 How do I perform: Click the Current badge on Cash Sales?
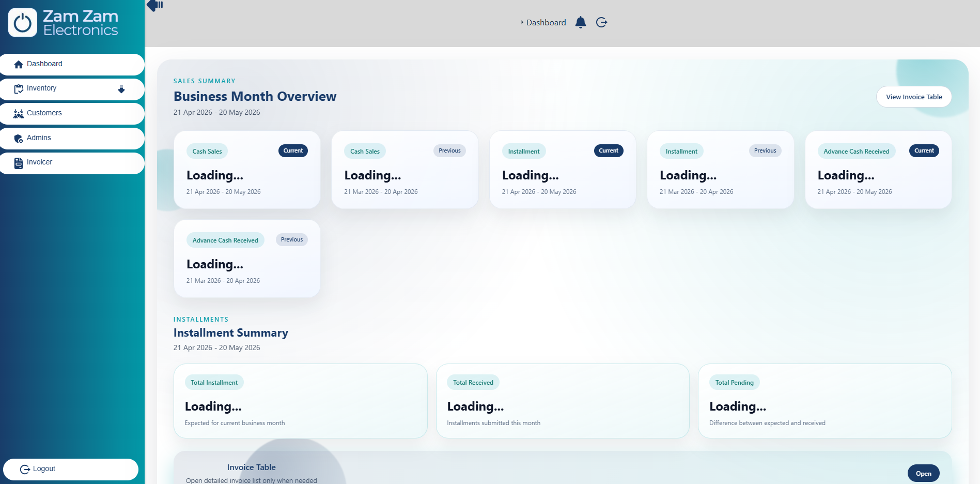tap(293, 150)
